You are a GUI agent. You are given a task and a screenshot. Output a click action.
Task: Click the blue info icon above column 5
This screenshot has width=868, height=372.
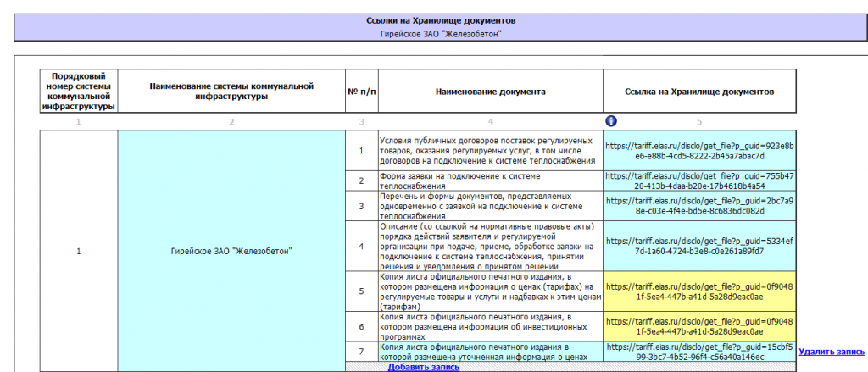tap(612, 121)
